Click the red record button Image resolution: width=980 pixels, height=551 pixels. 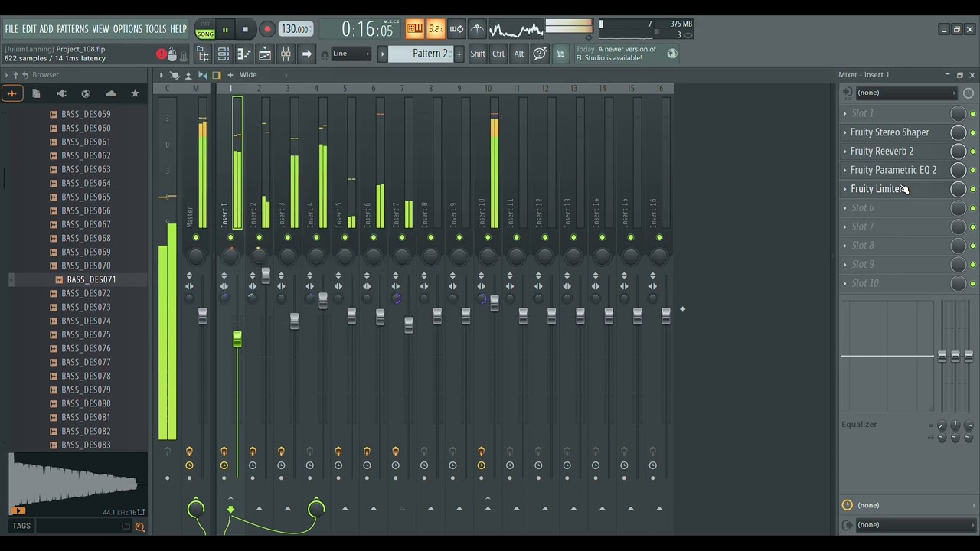266,30
